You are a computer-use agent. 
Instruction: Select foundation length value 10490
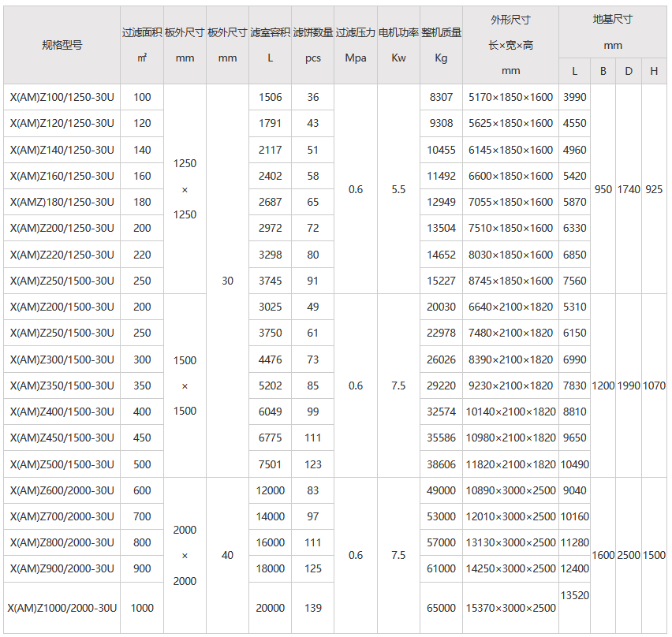pyautogui.click(x=575, y=464)
